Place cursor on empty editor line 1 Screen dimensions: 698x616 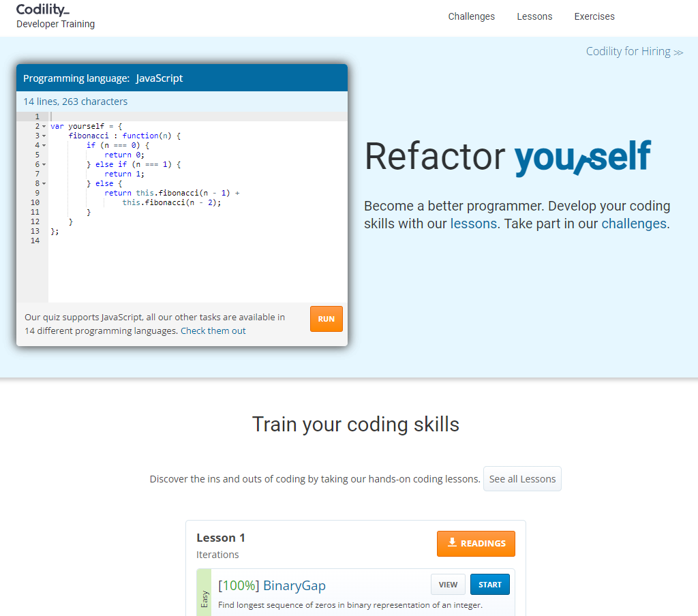pyautogui.click(x=198, y=117)
